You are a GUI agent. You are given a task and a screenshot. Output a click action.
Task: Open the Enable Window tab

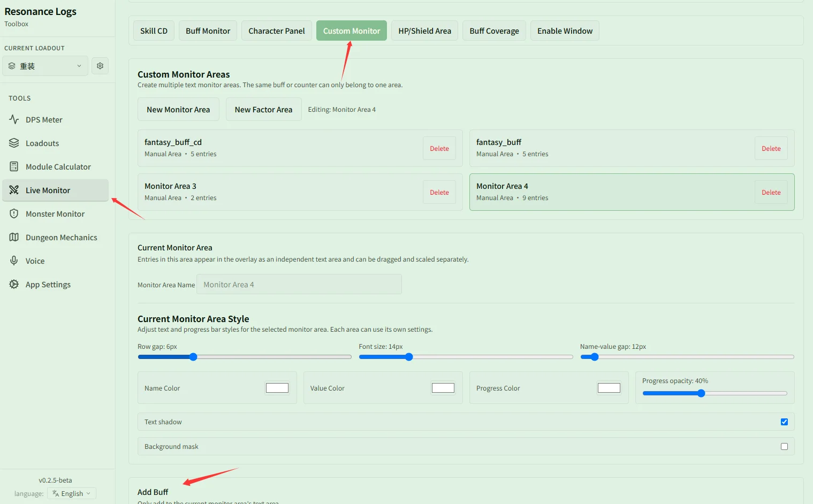pyautogui.click(x=565, y=30)
